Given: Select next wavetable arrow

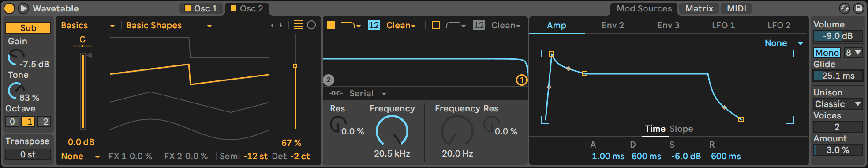Looking at the screenshot, I should click(281, 26).
